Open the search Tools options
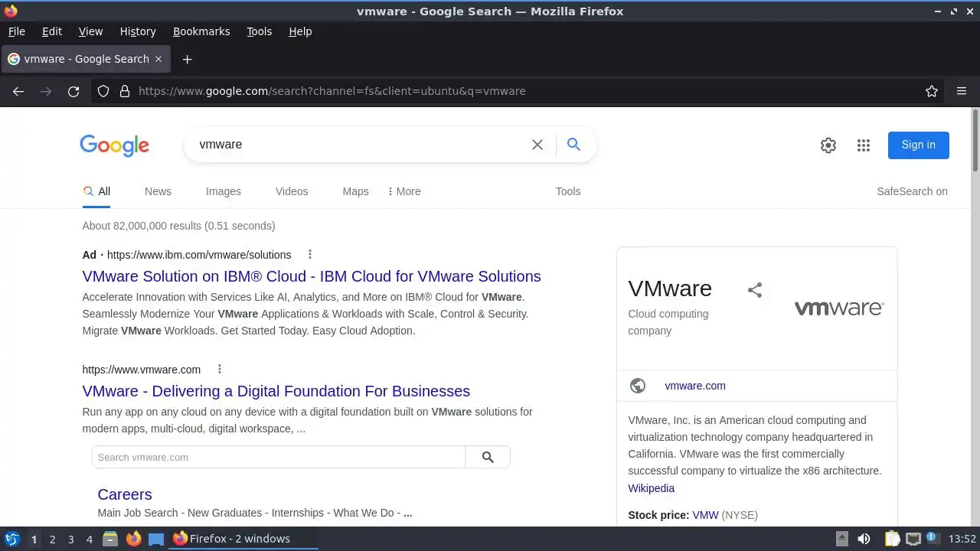The width and height of the screenshot is (980, 551). pos(568,191)
